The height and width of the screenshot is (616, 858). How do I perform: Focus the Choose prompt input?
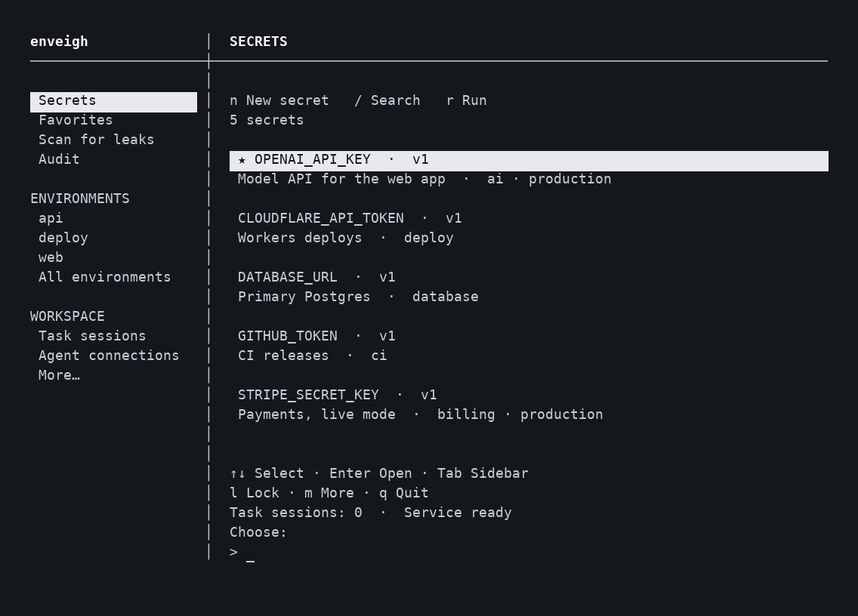pos(250,553)
